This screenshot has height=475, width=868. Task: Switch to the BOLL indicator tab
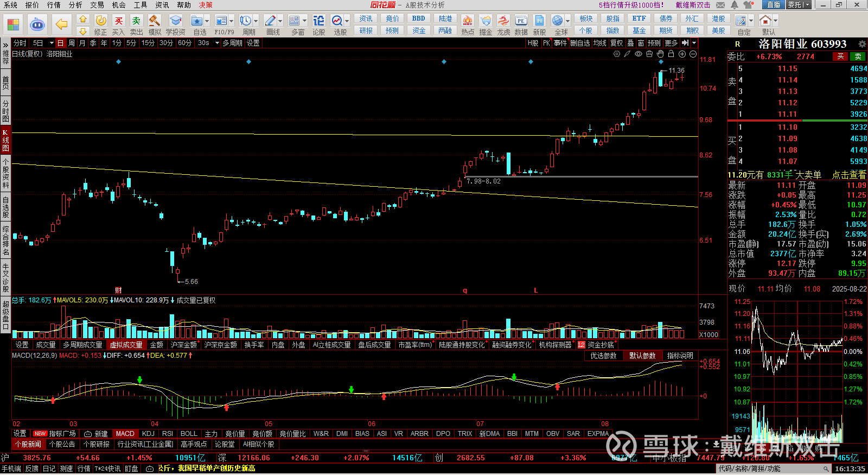click(x=189, y=434)
